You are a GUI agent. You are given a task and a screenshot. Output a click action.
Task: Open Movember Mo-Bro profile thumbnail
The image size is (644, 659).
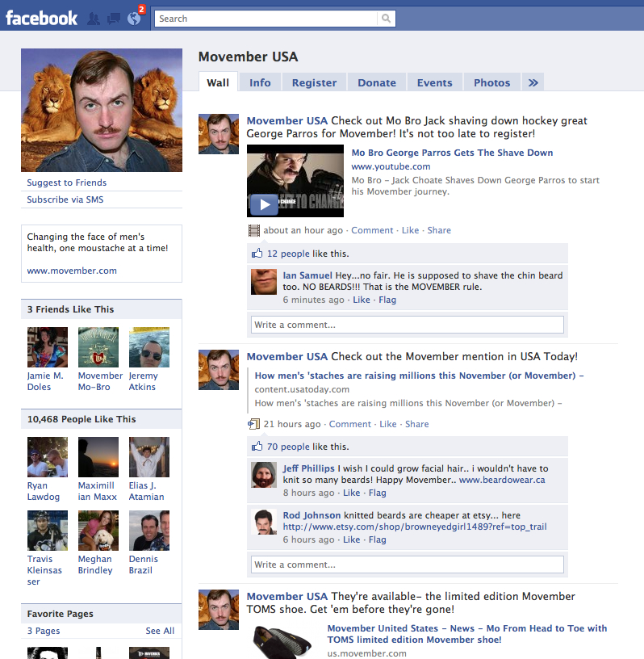pos(98,347)
